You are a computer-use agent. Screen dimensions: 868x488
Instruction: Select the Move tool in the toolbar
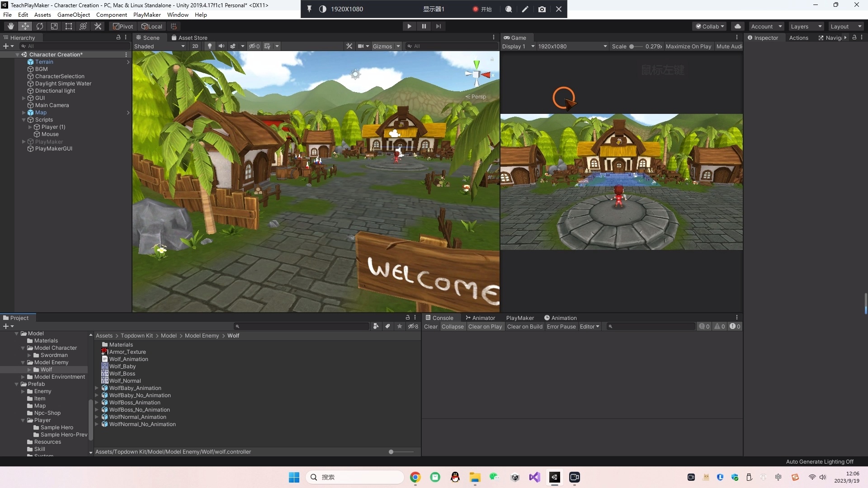[x=25, y=26]
